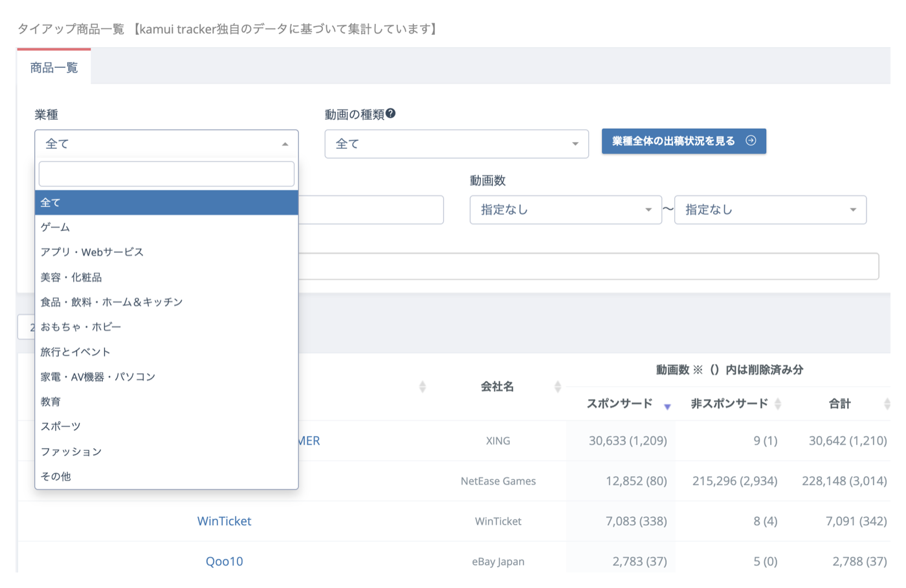
Task: Sort by 会社名 column arrows
Action: coord(557,387)
